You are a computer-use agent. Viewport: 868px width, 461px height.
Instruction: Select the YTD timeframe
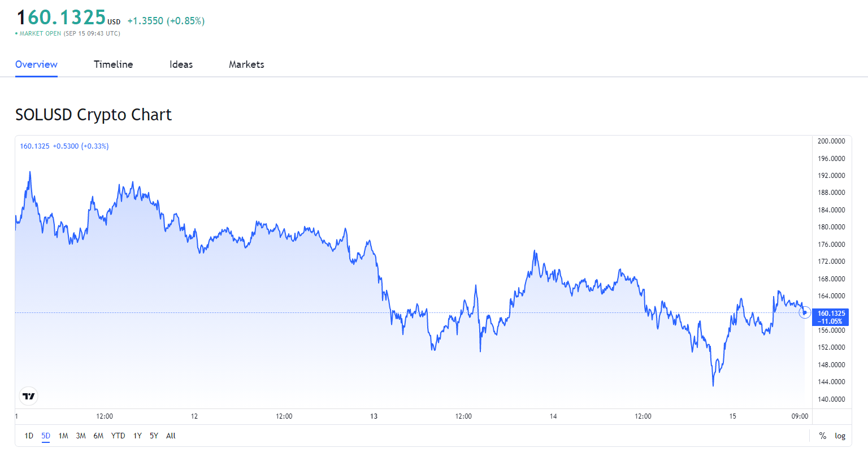pyautogui.click(x=118, y=436)
